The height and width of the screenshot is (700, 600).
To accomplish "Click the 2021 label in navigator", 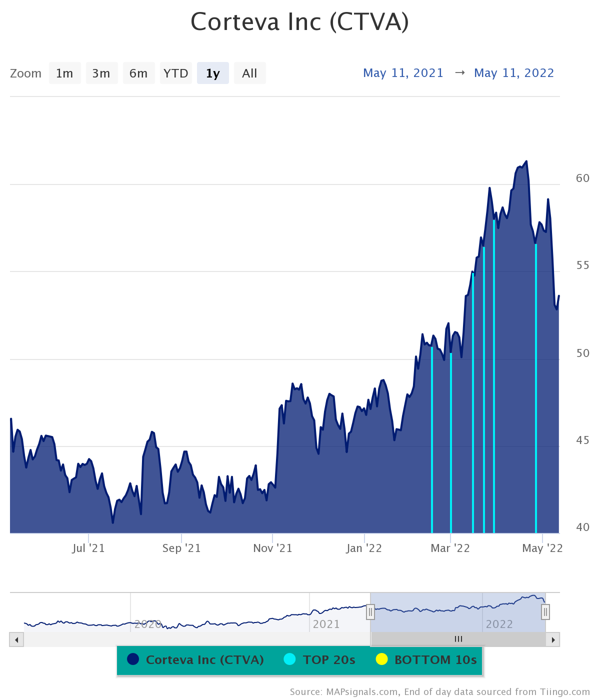I will click(326, 624).
